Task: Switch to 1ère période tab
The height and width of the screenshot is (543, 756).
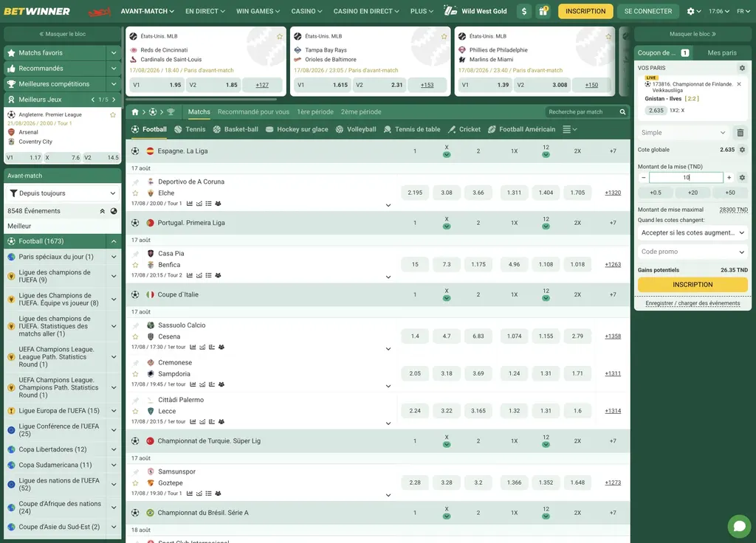Action: click(x=315, y=112)
